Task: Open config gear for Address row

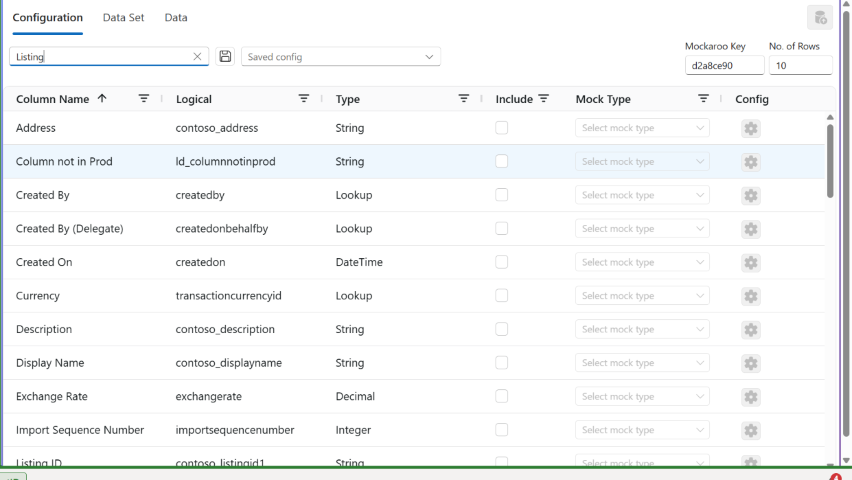Action: (x=750, y=128)
